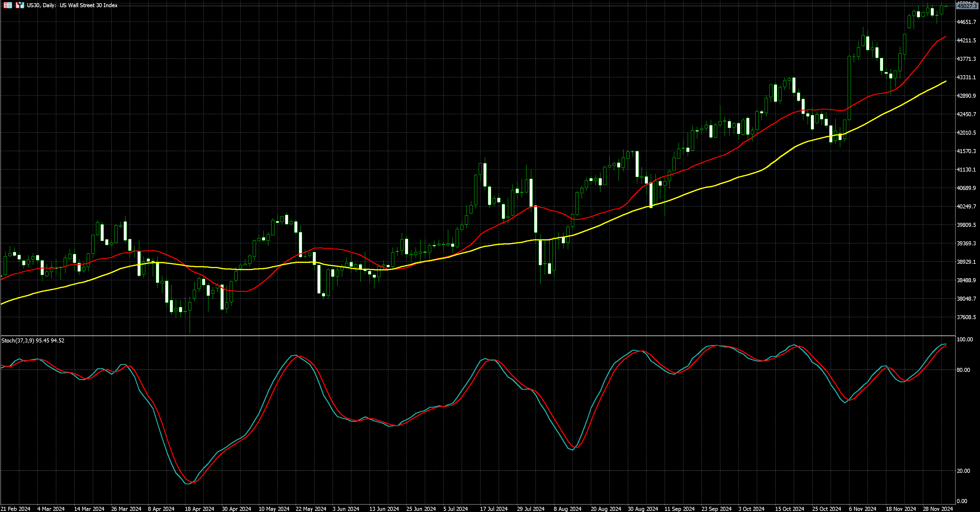Click the stochastic 80.00 level label
The width and height of the screenshot is (980, 512).
[963, 370]
